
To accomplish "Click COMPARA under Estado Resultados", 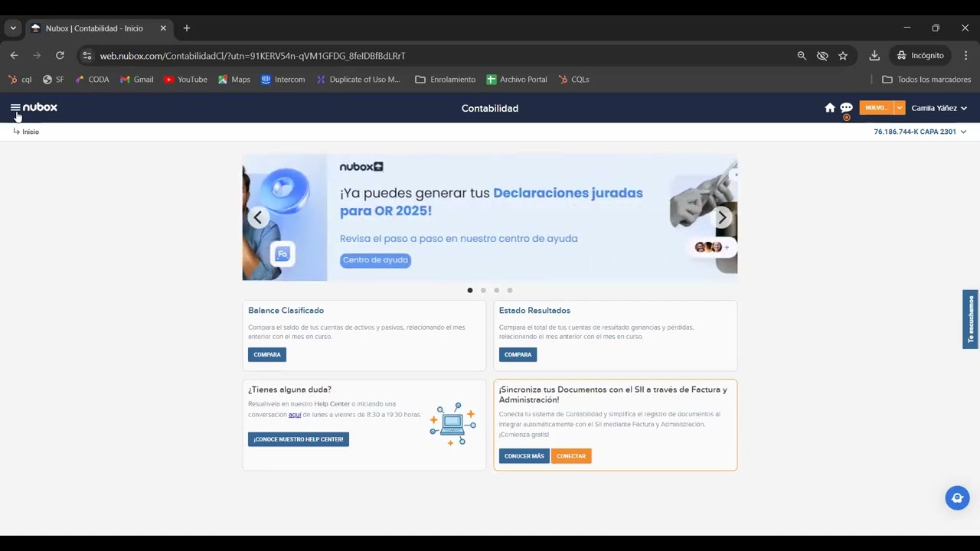I will pyautogui.click(x=518, y=354).
